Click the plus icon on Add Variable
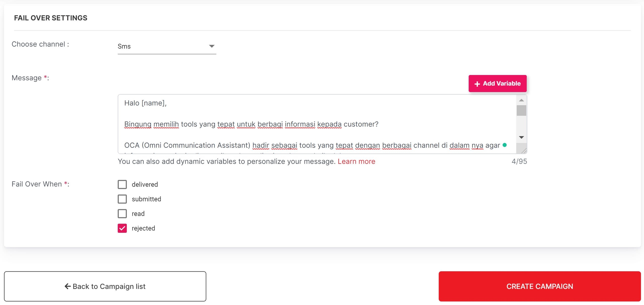Screen dimensions: 644x305 (477, 84)
